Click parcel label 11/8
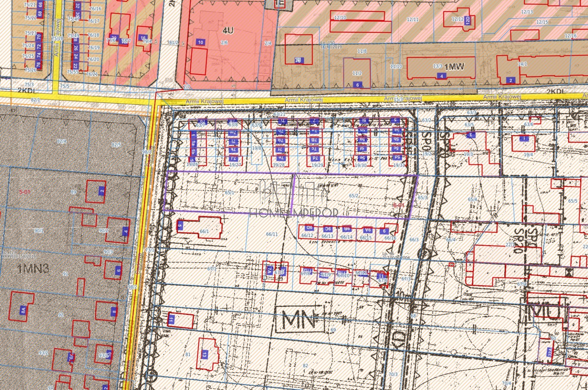This screenshot has width=588, height=390. coord(362,51)
